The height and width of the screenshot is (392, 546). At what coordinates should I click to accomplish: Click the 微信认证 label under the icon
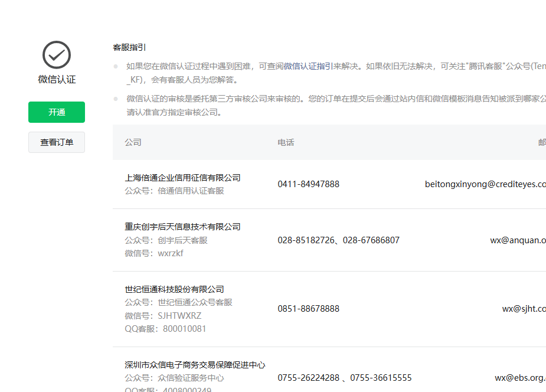point(57,79)
